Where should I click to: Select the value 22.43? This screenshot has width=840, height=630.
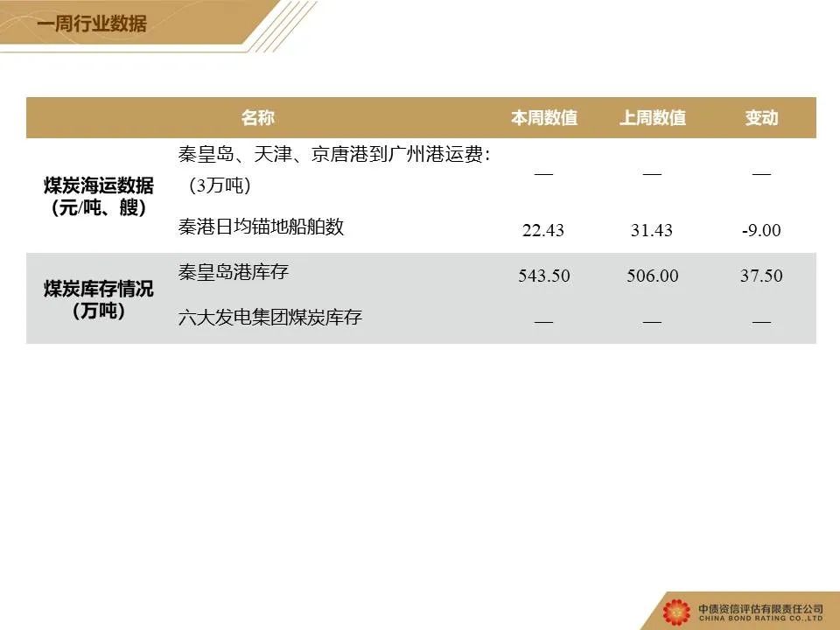pos(543,230)
